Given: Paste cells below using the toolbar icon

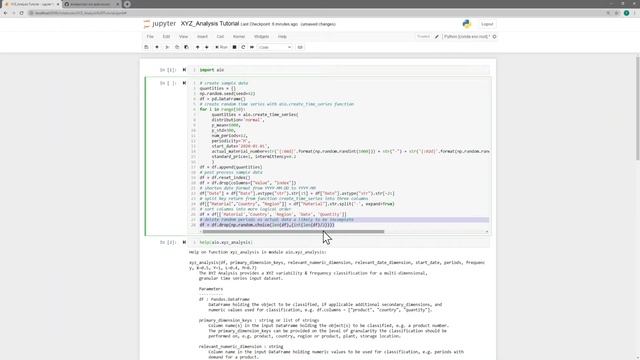Looking at the screenshot, I should click(x=187, y=47).
